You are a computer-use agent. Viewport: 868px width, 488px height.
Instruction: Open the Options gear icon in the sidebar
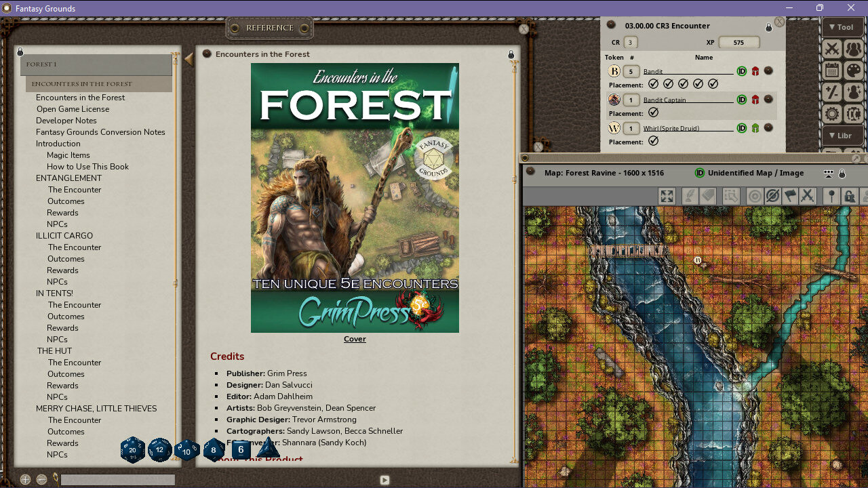(831, 114)
